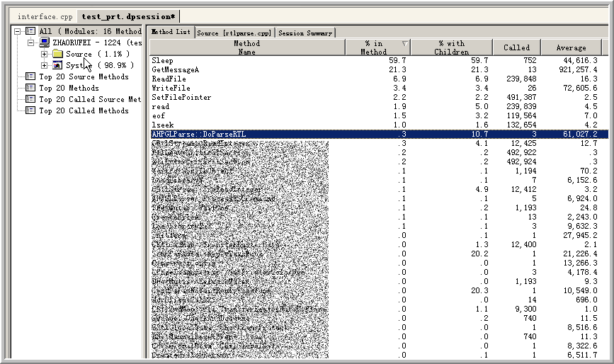This screenshot has width=614, height=364.
Task: Click the yellow Source folder icon
Action: point(57,54)
